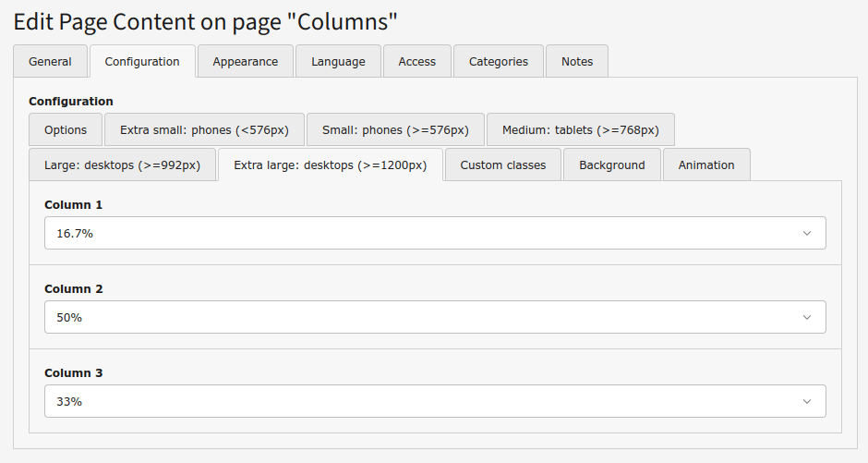Switch to the Categories tab
The height and width of the screenshot is (463, 868).
coord(499,62)
